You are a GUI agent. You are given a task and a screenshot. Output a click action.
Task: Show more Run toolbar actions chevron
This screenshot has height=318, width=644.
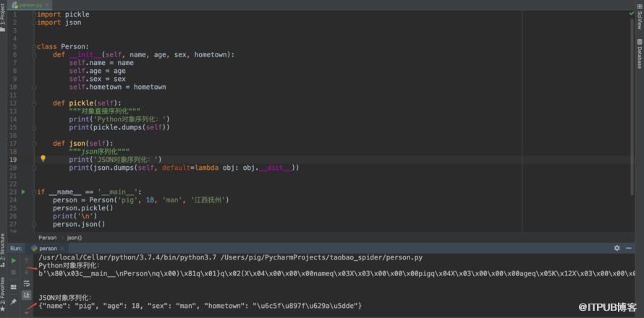pos(26,313)
